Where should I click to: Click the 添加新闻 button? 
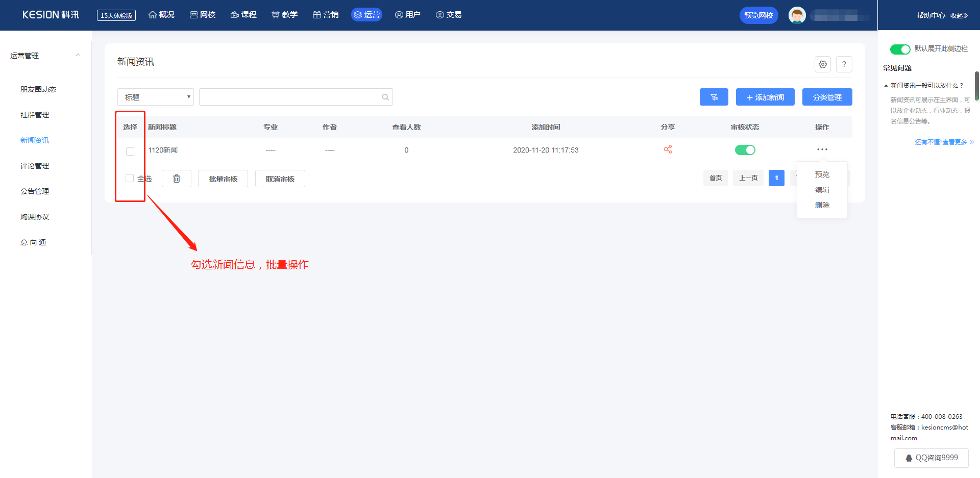765,97
